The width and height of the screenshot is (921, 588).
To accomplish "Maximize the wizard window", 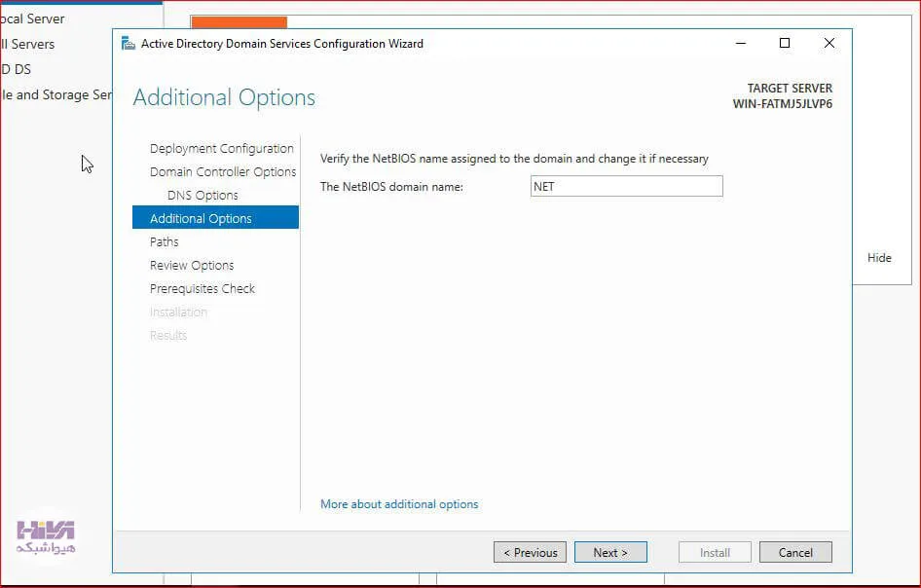I will [784, 44].
